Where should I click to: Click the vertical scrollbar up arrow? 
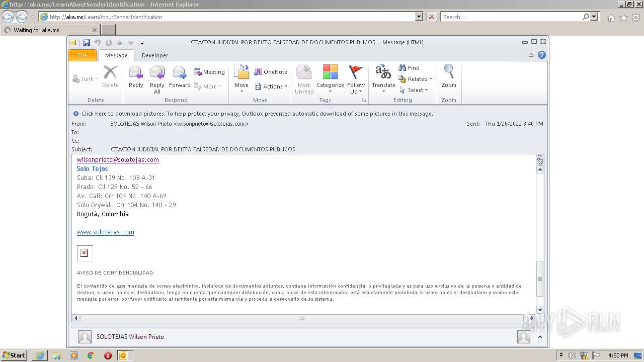pos(540,170)
